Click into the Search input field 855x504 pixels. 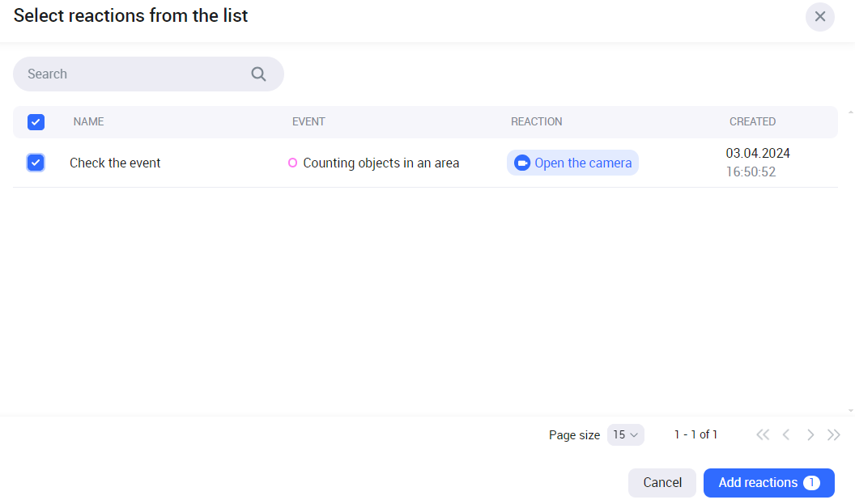tap(130, 74)
